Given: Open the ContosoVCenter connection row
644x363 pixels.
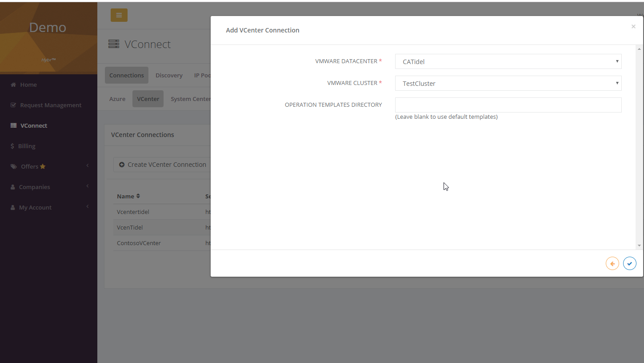Looking at the screenshot, I should tap(139, 243).
